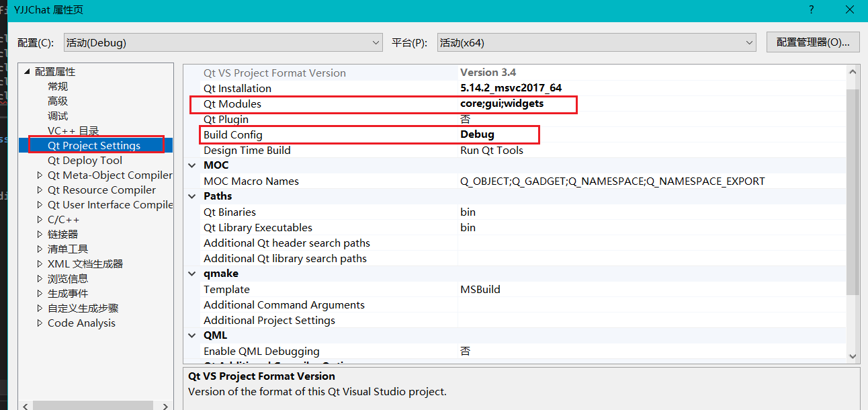Click the Qt Library Executables value bin
The width and height of the screenshot is (868, 410).
pyautogui.click(x=468, y=227)
